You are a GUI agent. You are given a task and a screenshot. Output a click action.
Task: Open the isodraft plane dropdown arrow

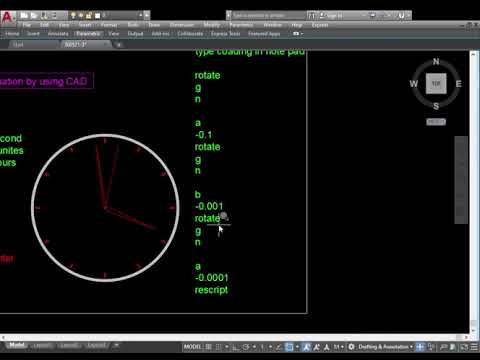coord(270,347)
